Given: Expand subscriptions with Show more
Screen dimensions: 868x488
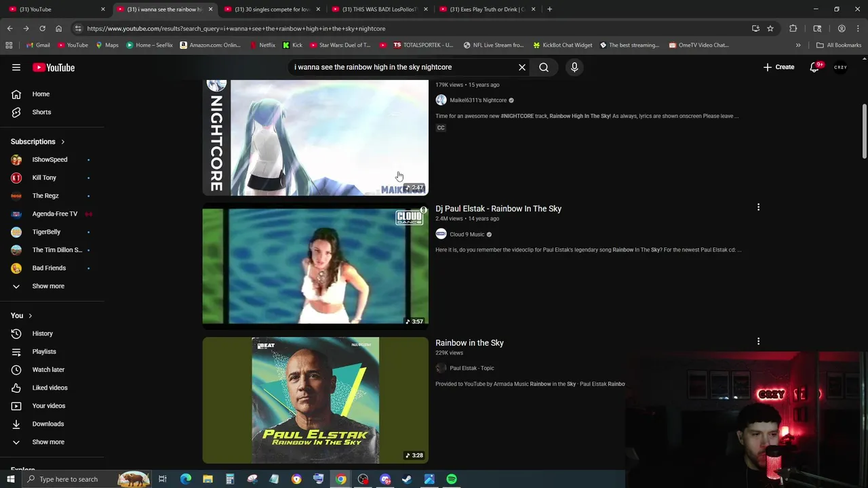Looking at the screenshot, I should (x=47, y=286).
